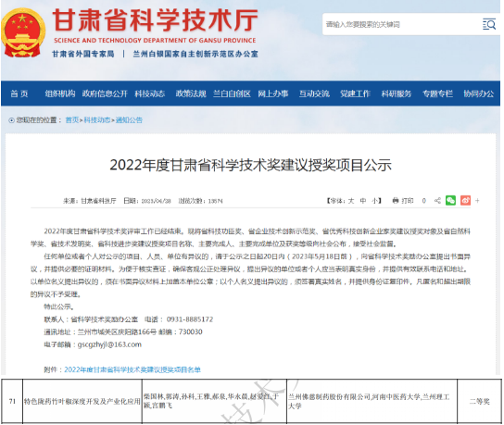
Task: Click the search magnifier icon
Action: [x=489, y=24]
